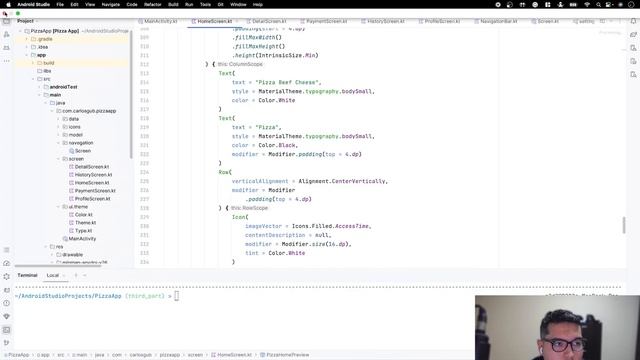Open the Version Control branch icon
Image resolution: width=640 pixels, height=360 pixels.
[x=7, y=343]
